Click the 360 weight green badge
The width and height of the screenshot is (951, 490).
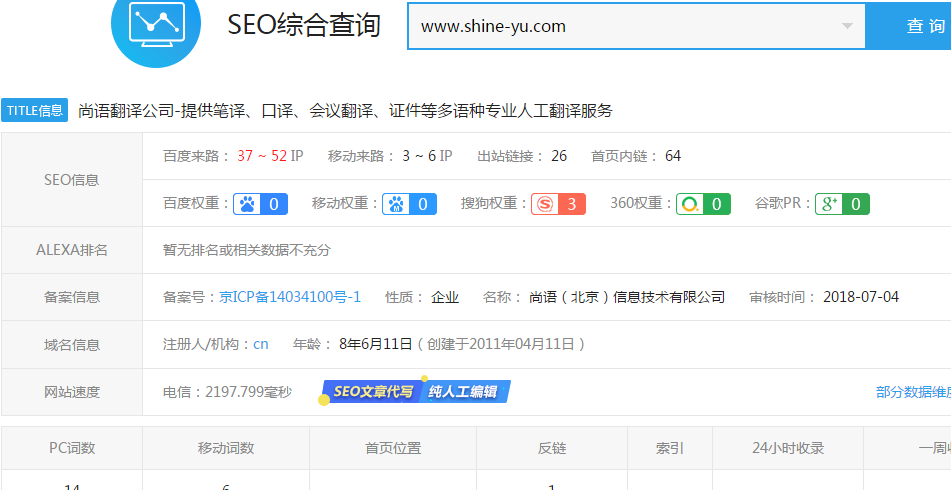pos(702,204)
